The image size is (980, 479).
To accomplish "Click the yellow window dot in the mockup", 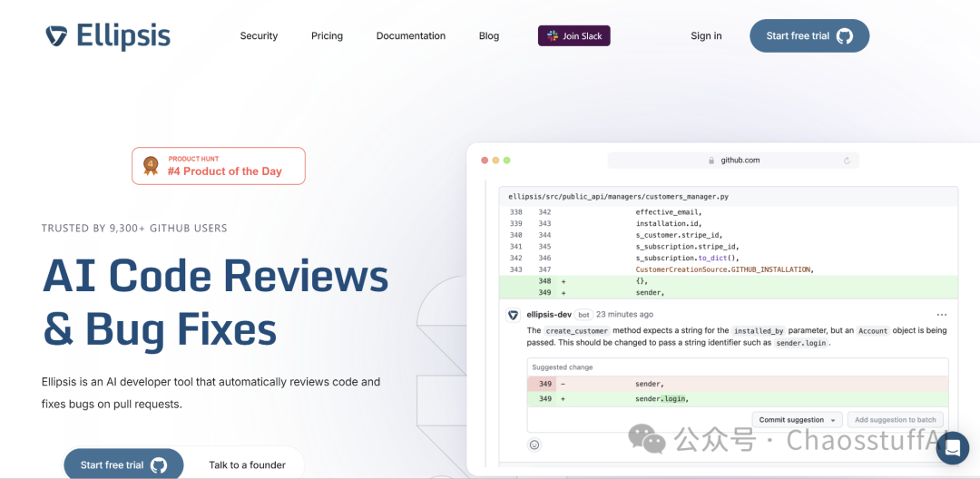I will pyautogui.click(x=495, y=161).
